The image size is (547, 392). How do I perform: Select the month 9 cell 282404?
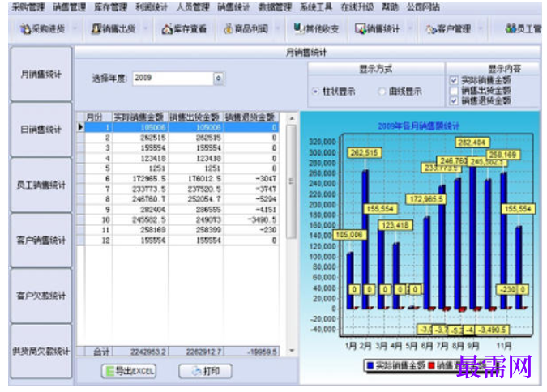coord(140,210)
